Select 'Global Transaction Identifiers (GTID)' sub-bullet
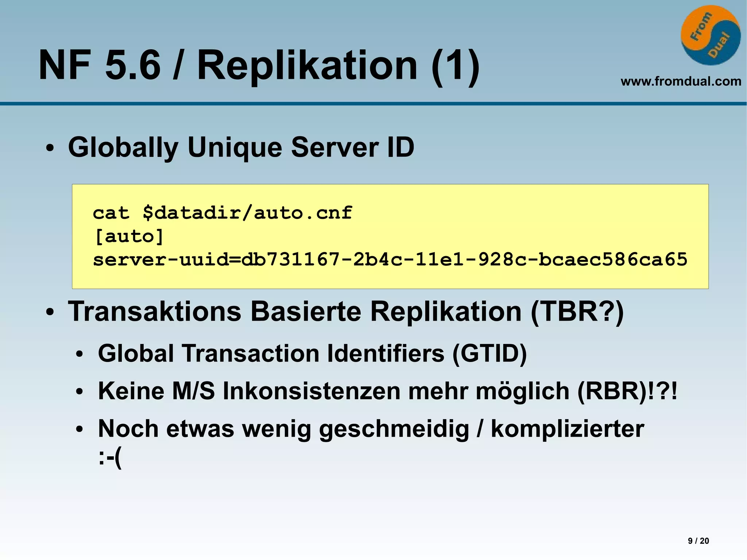 pyautogui.click(x=313, y=354)
